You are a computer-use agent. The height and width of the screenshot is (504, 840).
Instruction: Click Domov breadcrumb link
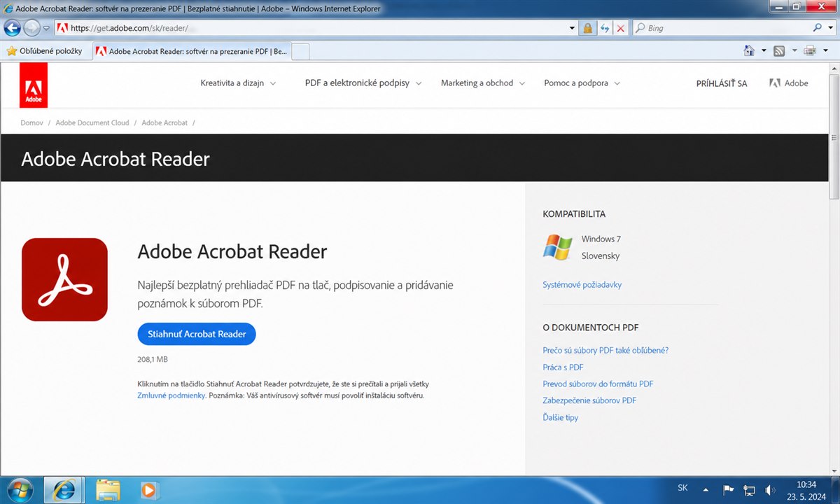tap(32, 122)
